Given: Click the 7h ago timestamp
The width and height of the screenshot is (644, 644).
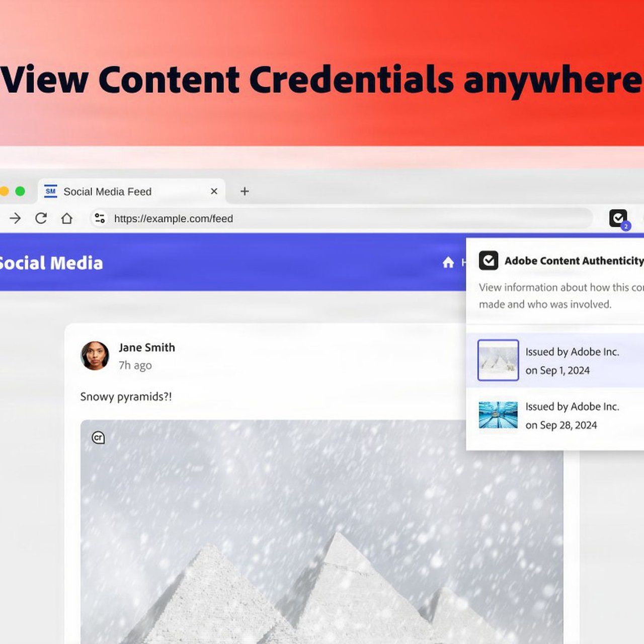Looking at the screenshot, I should pos(135,366).
